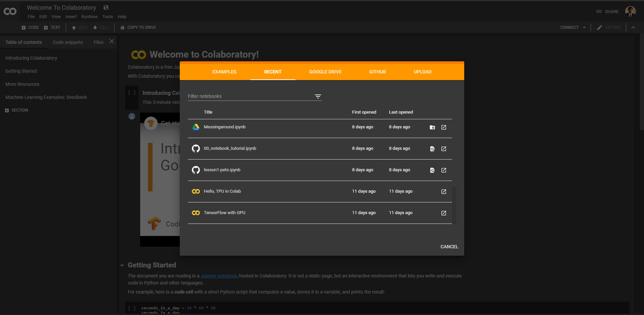Open 00_notebook_tutorial.ipynb in a new tab
The image size is (644, 315).
pos(444,149)
